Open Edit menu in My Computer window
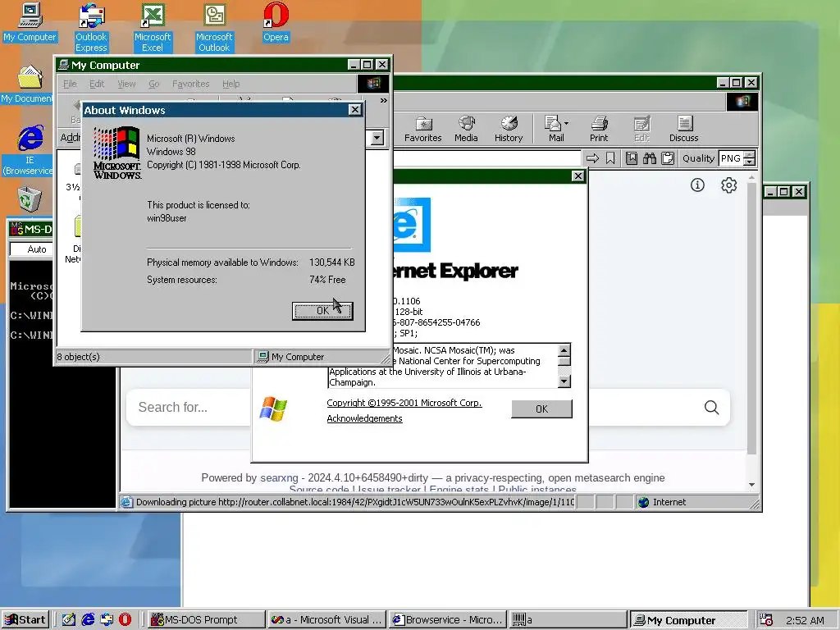The image size is (840, 630). click(x=97, y=84)
